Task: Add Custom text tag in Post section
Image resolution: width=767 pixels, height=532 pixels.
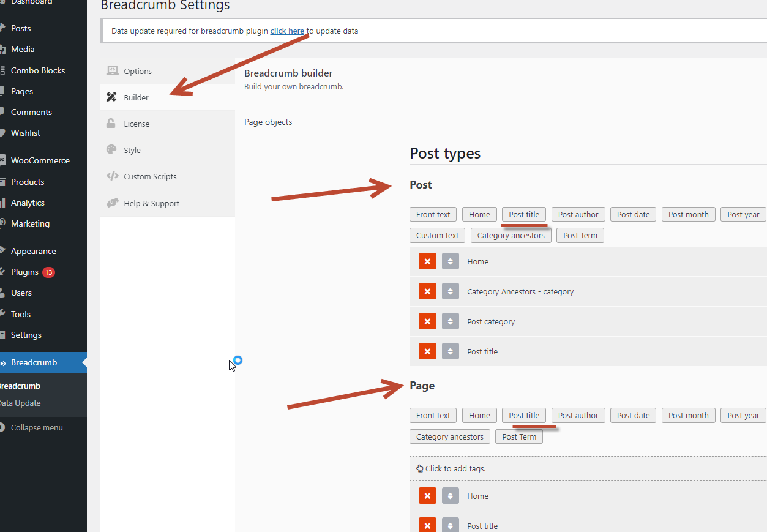Action: point(438,235)
